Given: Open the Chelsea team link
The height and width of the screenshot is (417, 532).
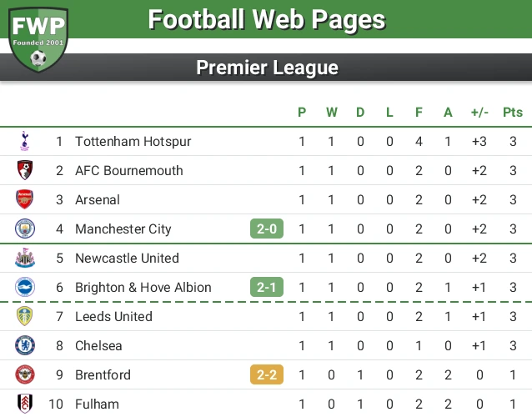Looking at the screenshot, I should [x=98, y=345].
